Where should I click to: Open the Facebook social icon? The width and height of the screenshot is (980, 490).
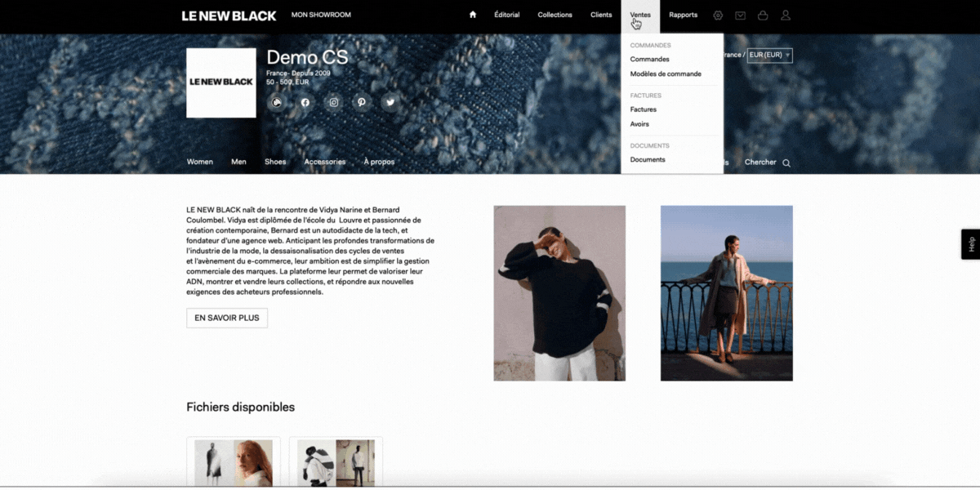(305, 102)
